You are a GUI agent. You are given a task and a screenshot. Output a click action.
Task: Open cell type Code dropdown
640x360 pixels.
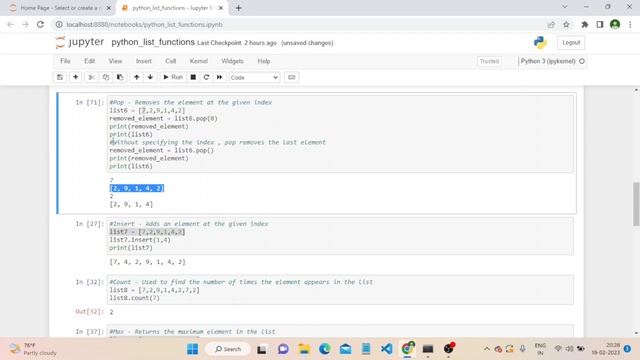click(254, 78)
